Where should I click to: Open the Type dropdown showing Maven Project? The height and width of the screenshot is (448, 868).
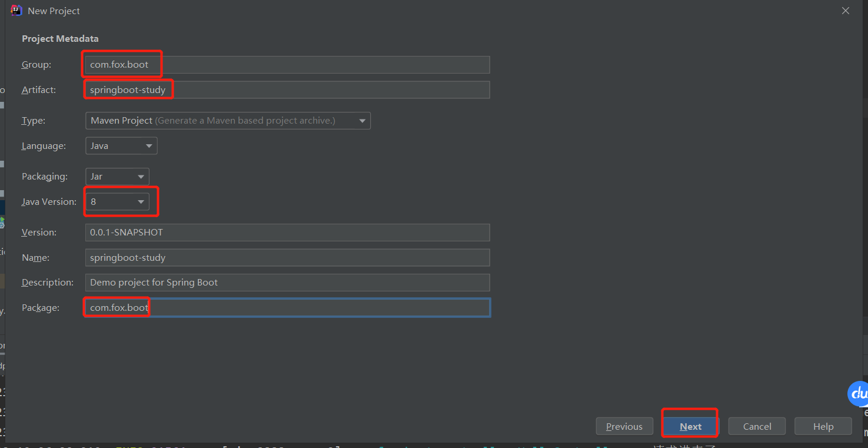pyautogui.click(x=228, y=121)
